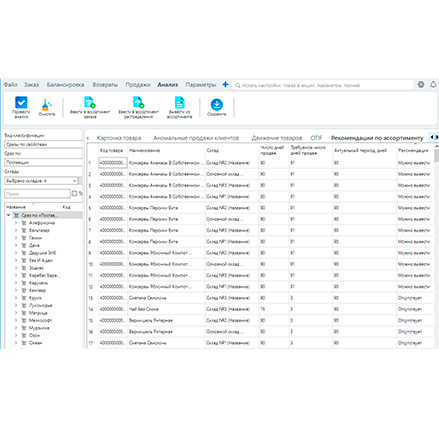Expand the Ева И Адам tree node

click(x=16, y=260)
